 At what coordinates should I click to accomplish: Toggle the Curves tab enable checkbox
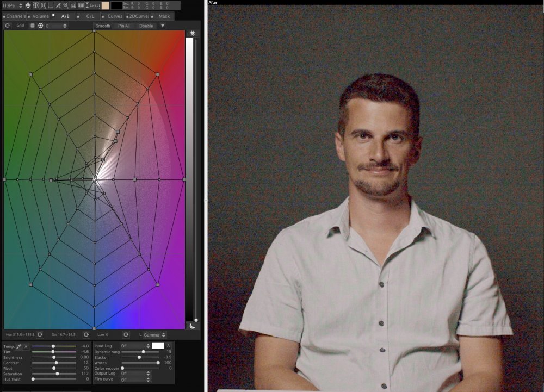103,16
